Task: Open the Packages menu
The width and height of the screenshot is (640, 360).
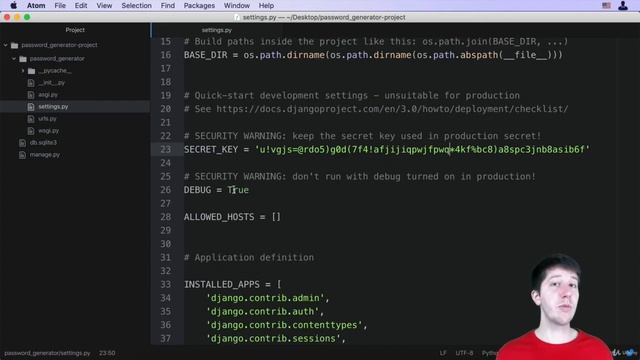Action: coord(199,6)
